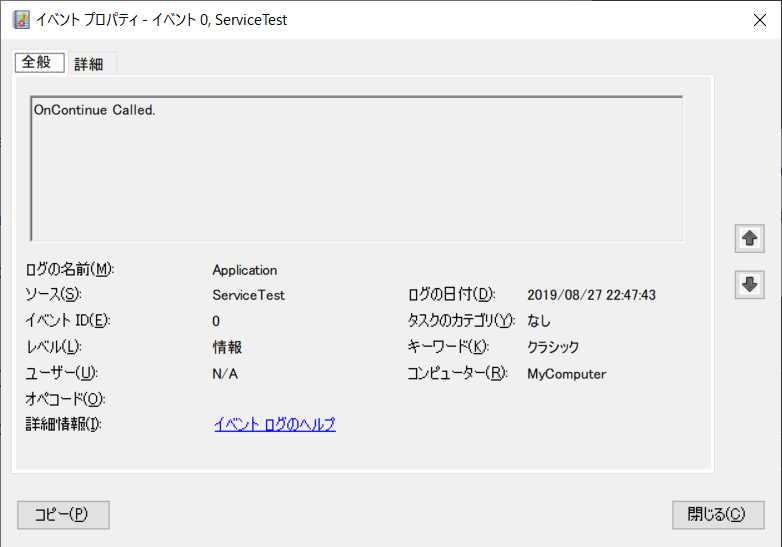Screen dimensions: 782x547
Task: Select the log name value Application
Action: tap(245, 270)
